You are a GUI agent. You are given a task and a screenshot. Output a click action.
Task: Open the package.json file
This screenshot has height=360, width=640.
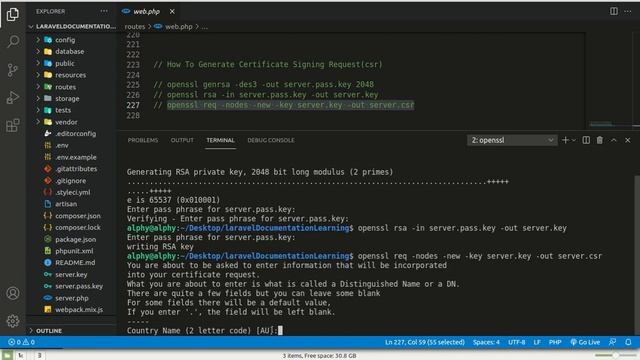click(x=76, y=239)
